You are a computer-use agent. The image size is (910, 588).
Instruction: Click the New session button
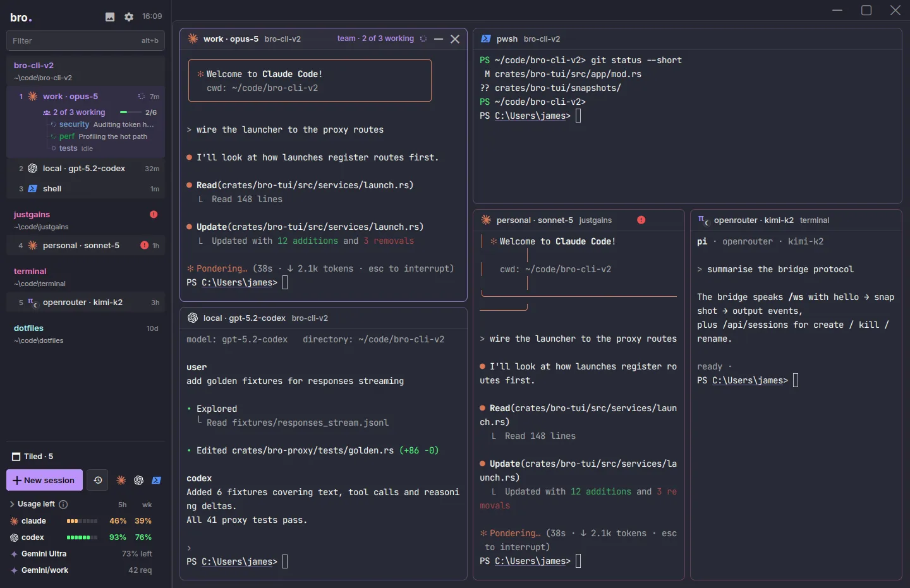[x=44, y=480]
